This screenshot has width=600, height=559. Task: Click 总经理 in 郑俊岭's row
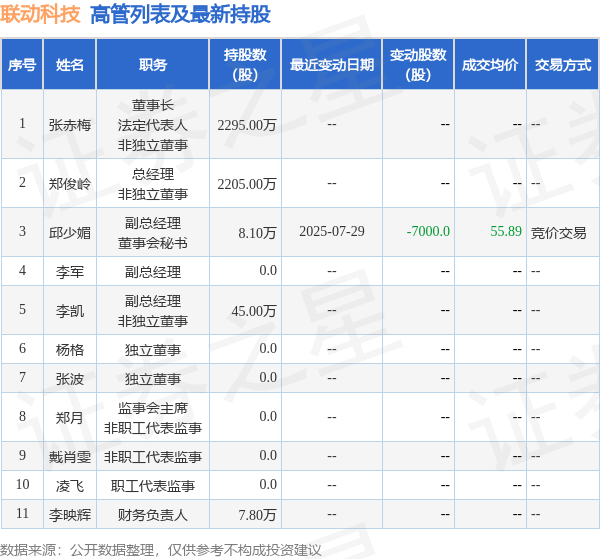(153, 174)
